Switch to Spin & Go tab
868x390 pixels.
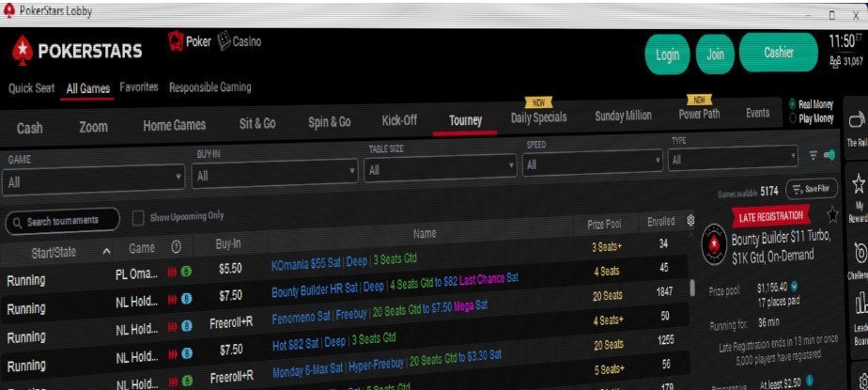330,122
